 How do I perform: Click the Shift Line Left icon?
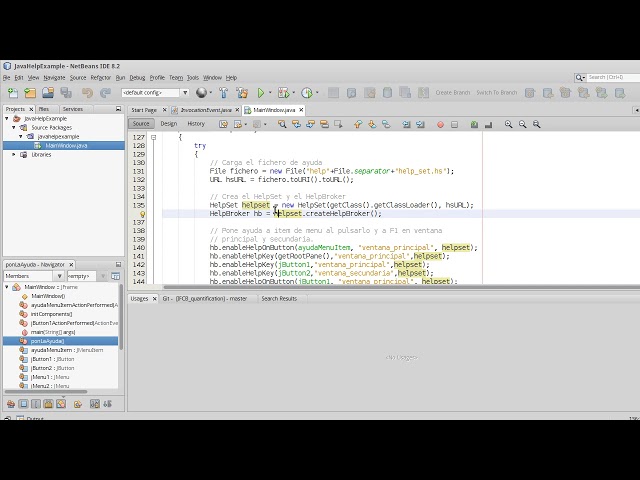pyautogui.click(x=406, y=124)
